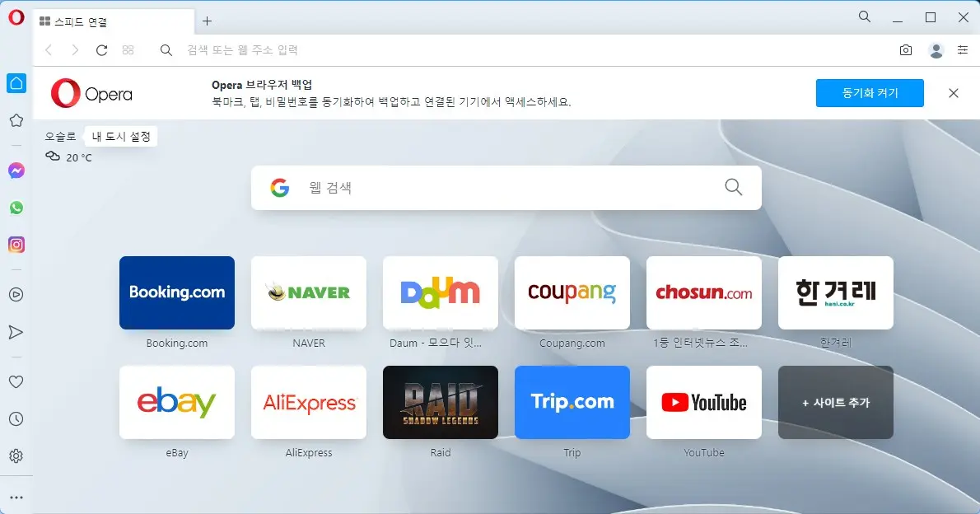980x514 pixels.
Task: Click the 내 도시 설정 button
Action: point(121,136)
